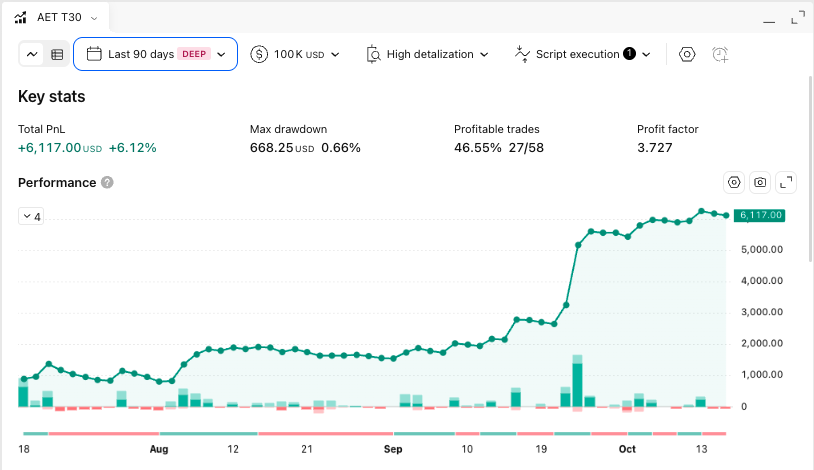The height and width of the screenshot is (470, 814).
Task: Open the Script execution dropdown
Action: tap(582, 54)
